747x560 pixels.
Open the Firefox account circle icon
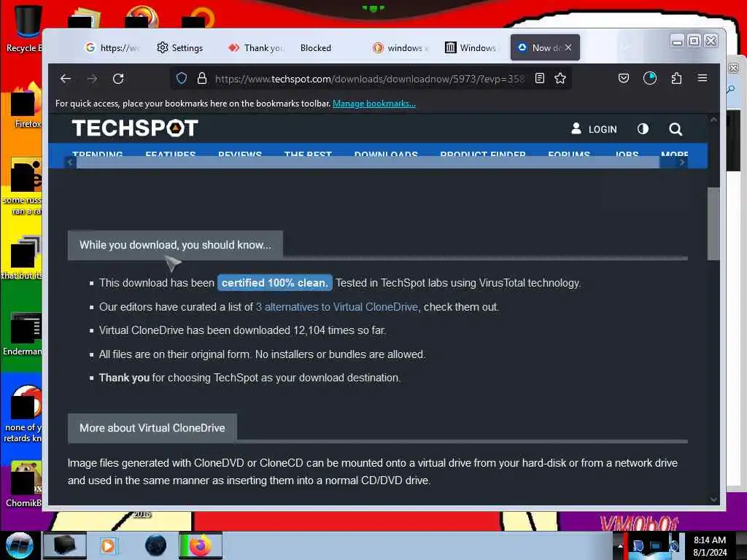pyautogui.click(x=650, y=78)
